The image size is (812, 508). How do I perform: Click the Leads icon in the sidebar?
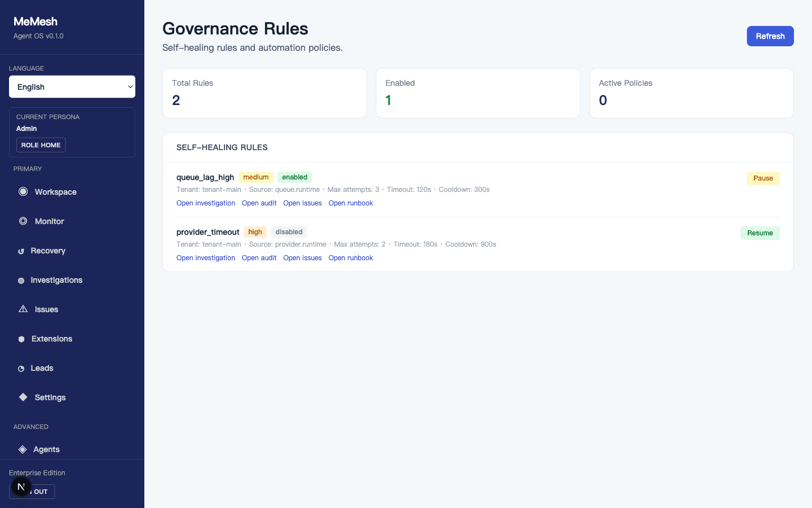point(21,368)
